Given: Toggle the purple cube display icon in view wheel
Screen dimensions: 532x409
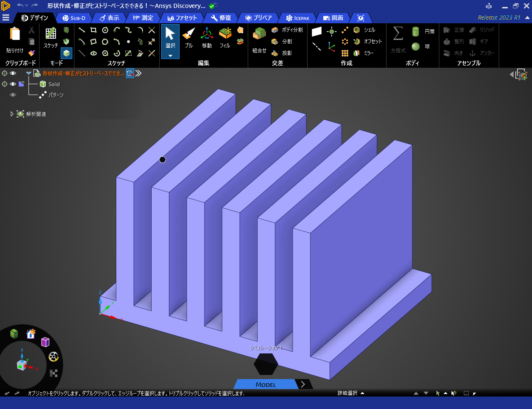Looking at the screenshot, I should [x=45, y=342].
